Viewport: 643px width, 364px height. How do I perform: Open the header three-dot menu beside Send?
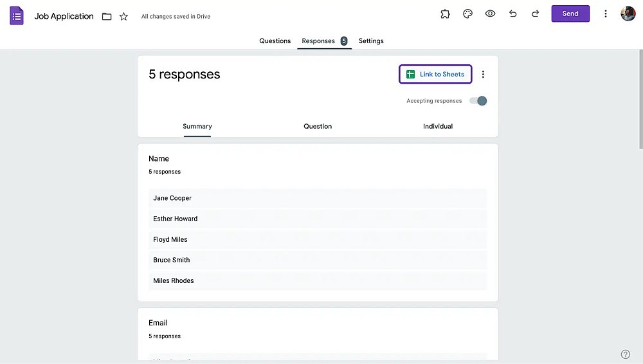[605, 14]
